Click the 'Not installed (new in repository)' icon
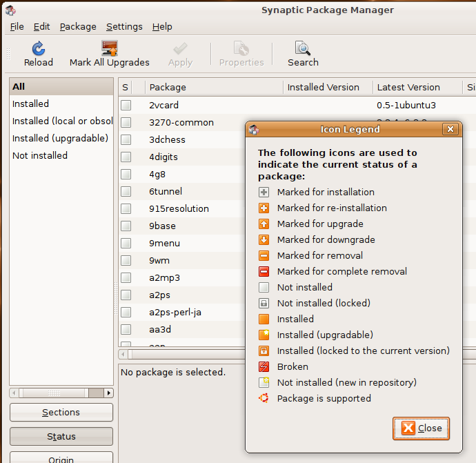This screenshot has height=463, width=476. [264, 382]
